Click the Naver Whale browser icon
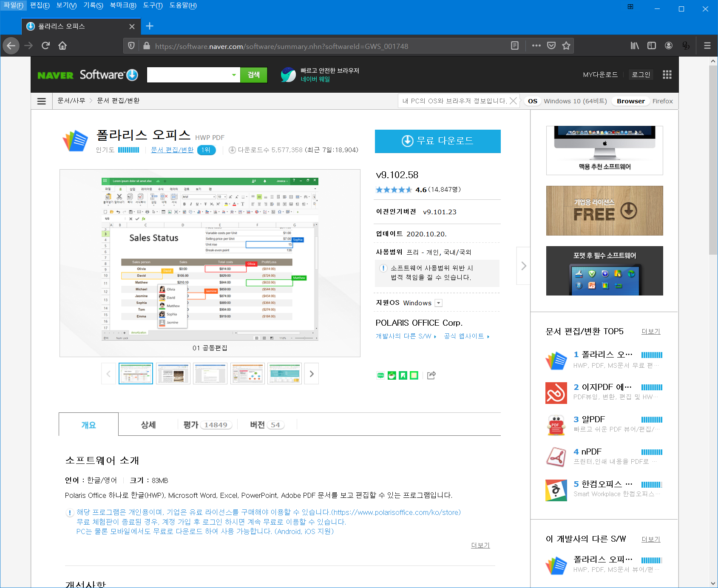Image resolution: width=718 pixels, height=588 pixels. tap(288, 75)
